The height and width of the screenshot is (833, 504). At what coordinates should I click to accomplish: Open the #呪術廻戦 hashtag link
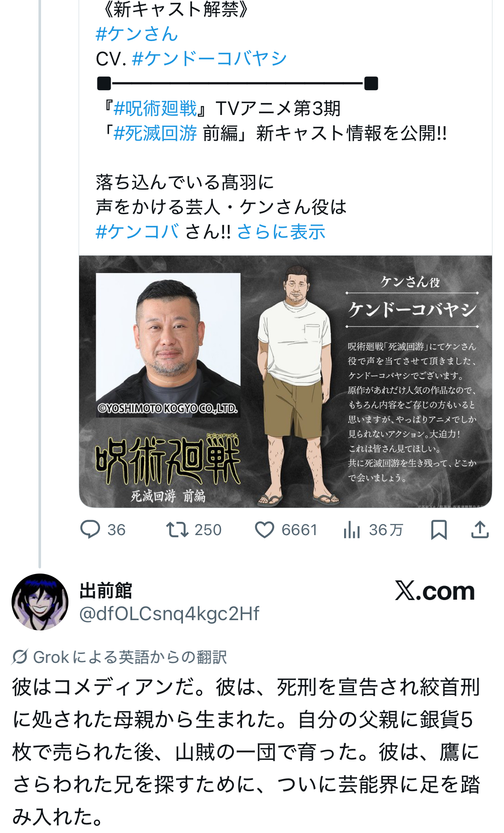(155, 109)
